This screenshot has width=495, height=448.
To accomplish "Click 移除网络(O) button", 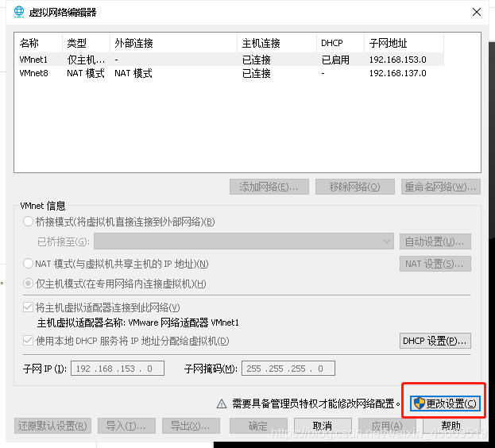I will (355, 187).
